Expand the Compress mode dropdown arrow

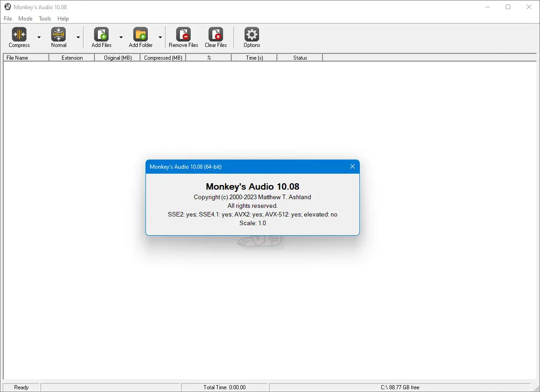click(x=39, y=37)
